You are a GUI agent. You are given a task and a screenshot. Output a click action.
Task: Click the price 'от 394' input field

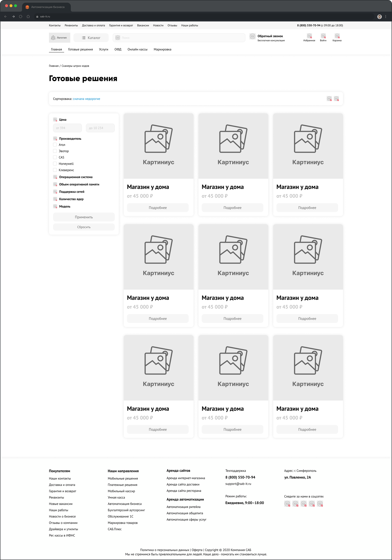click(67, 128)
